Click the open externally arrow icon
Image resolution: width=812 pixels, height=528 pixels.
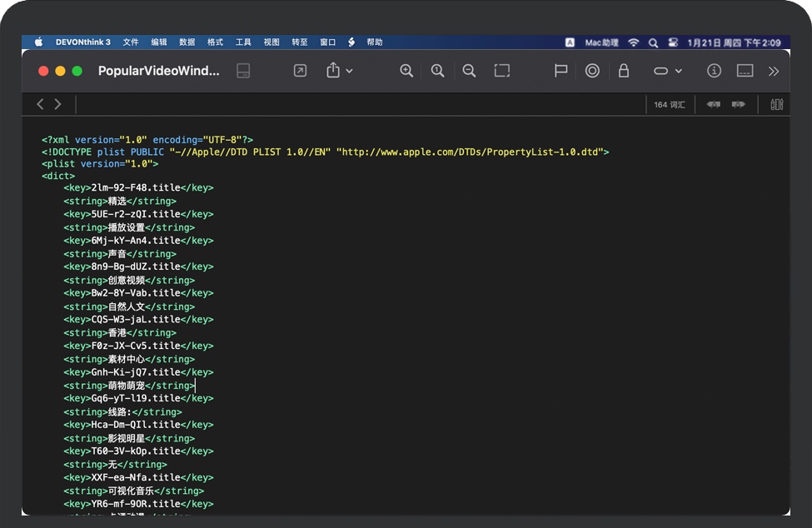(x=300, y=71)
